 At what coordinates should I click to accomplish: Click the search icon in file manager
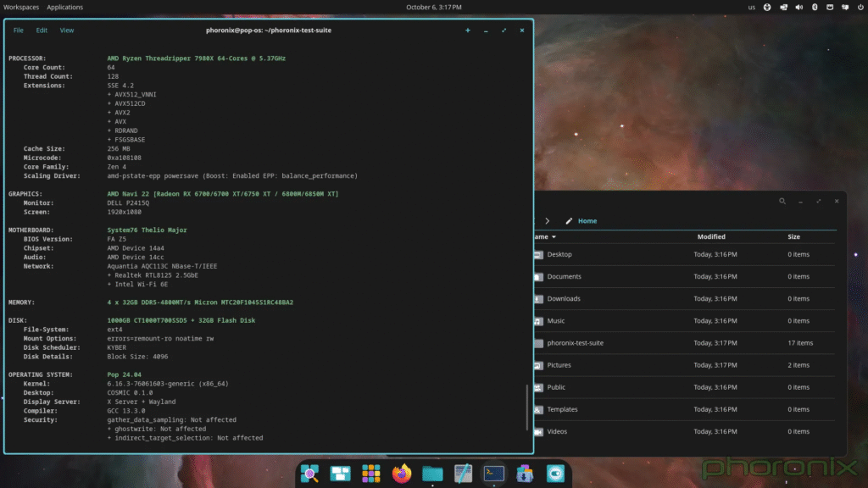pos(782,202)
